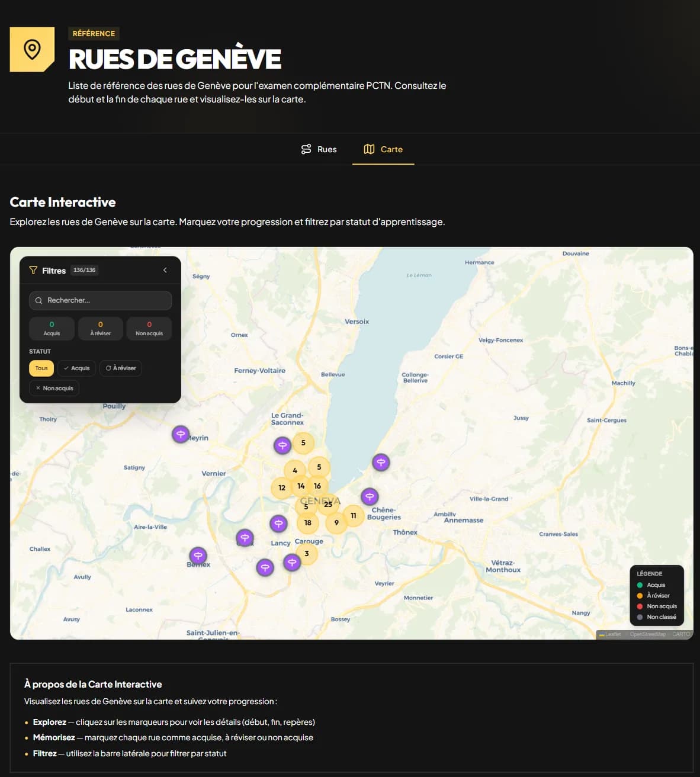Image resolution: width=700 pixels, height=777 pixels.
Task: Click the Vernier label on the map
Action: (214, 474)
